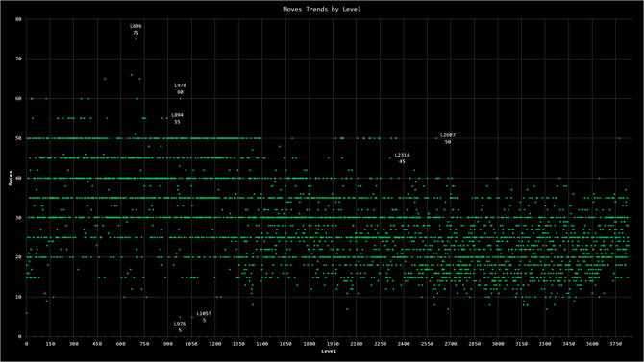
Task: Click the y-axis tick label '70'
Action: click(x=18, y=60)
